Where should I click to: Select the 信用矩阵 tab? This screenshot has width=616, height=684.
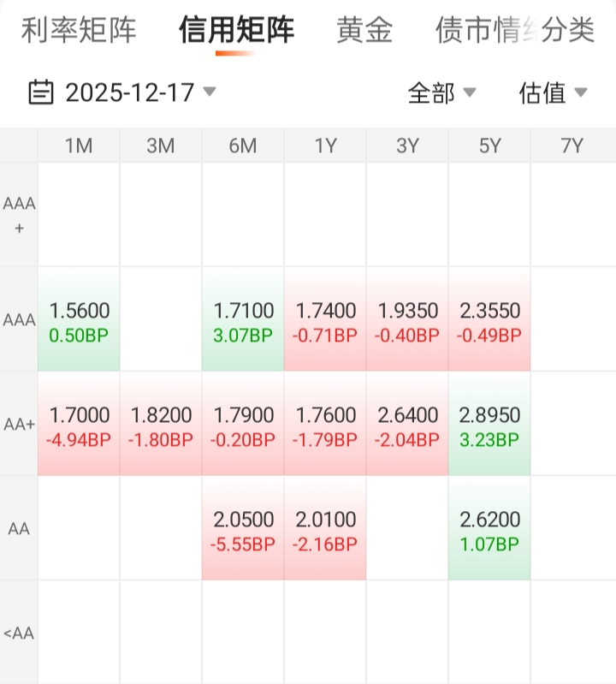236,31
